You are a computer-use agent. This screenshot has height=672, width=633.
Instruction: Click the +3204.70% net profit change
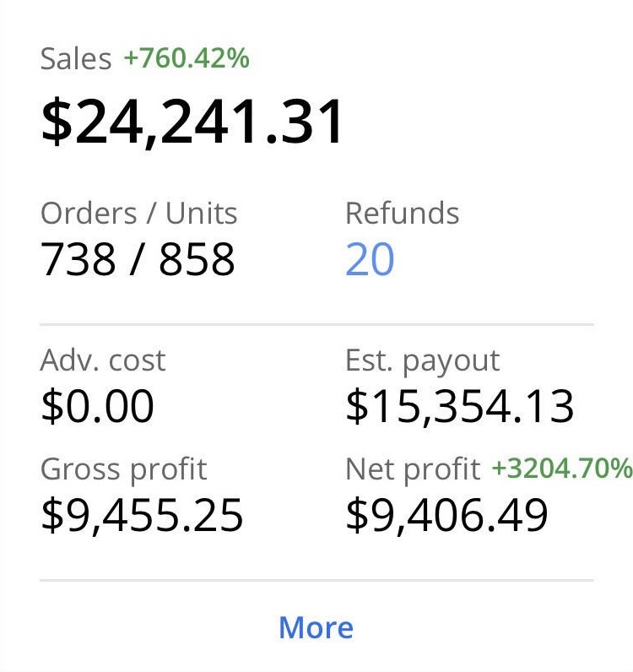561,469
